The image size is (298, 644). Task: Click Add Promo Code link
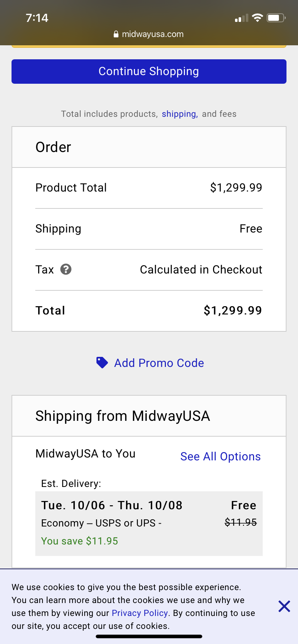pos(159,363)
